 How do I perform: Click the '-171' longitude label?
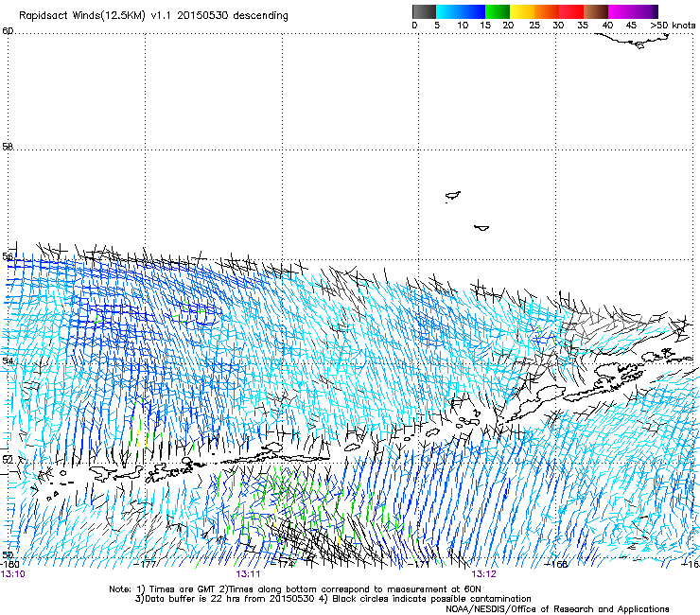click(419, 564)
